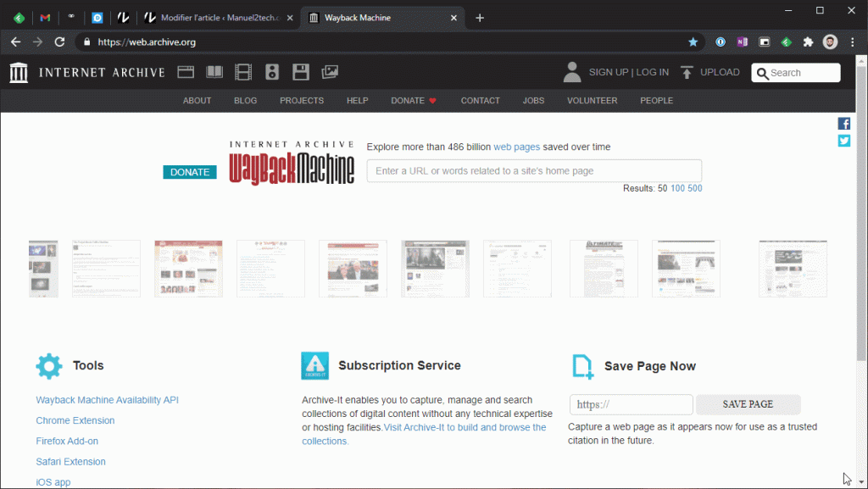Share the page via the Facebook icon
Image resolution: width=868 pixels, height=489 pixels.
pos(843,124)
